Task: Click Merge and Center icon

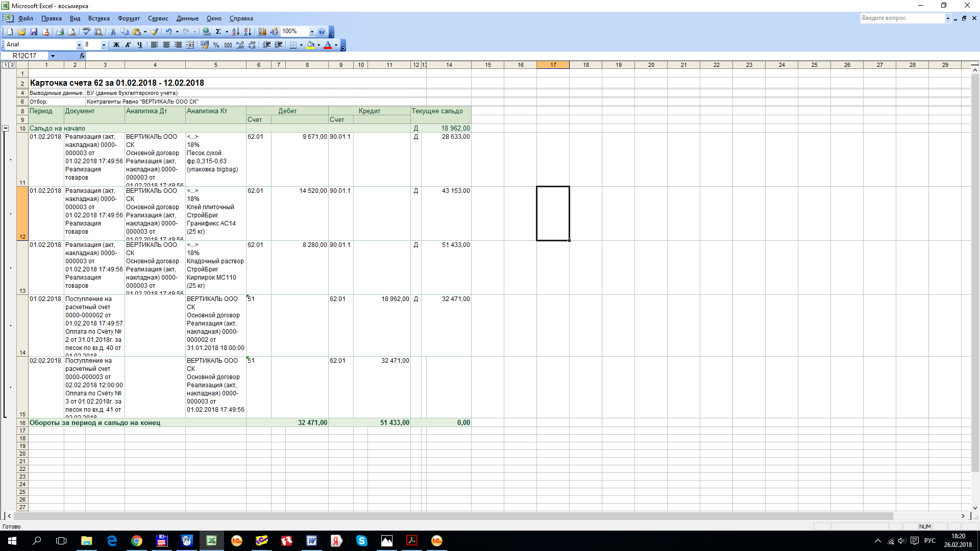Action: (x=190, y=45)
